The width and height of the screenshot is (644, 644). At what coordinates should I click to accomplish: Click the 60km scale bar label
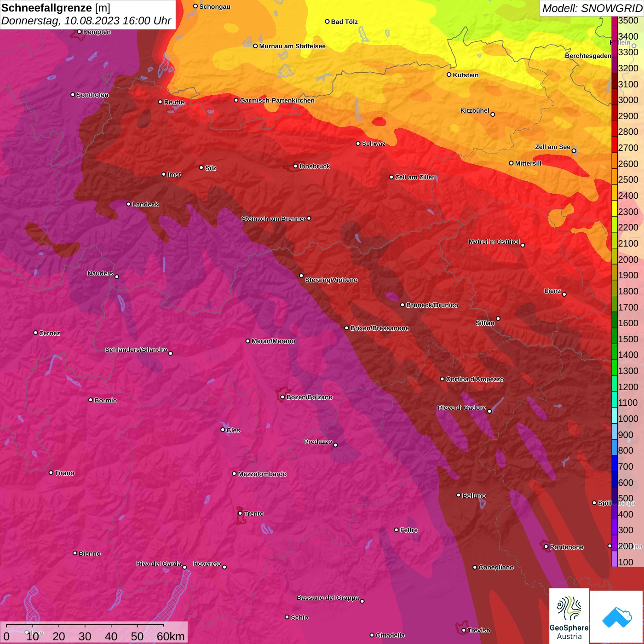[x=171, y=636]
